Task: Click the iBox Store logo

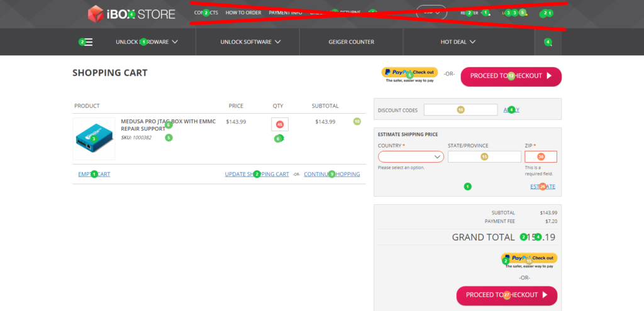Action: point(131,14)
